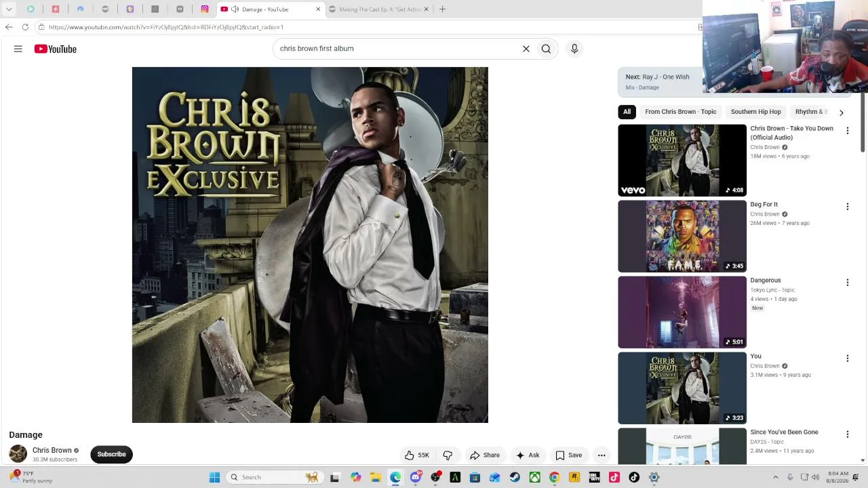Open options for Take You Down video
This screenshot has height=488, width=868.
847,131
